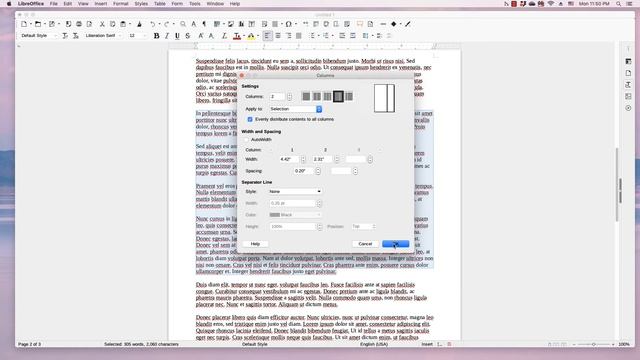
Task: Open the Apply to Selection dropdown
Action: coord(296,109)
